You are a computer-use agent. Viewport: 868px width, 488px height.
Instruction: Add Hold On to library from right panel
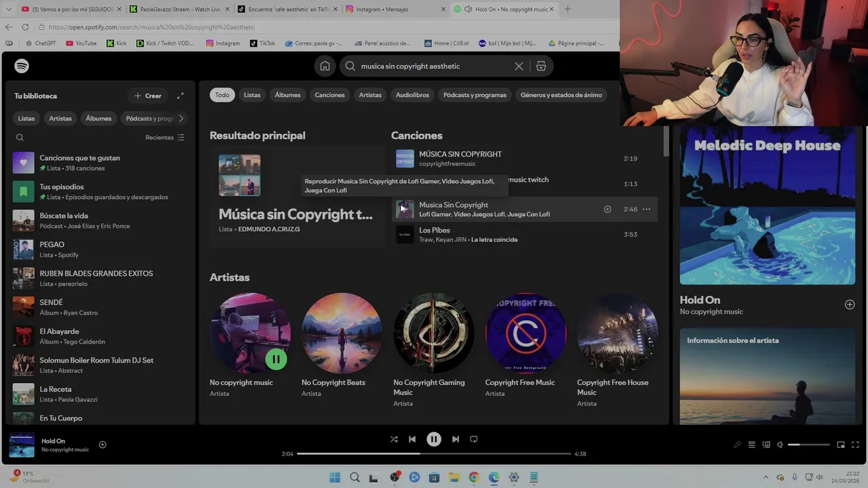coord(850,304)
